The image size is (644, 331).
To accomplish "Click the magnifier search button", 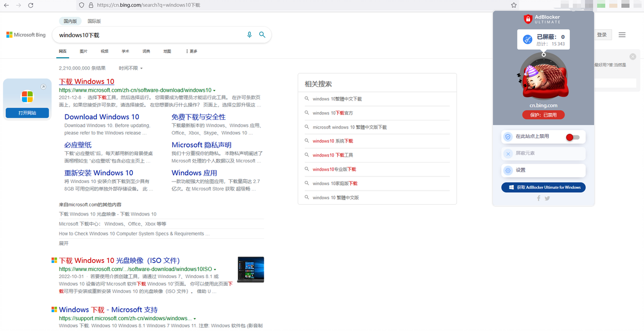I will coord(262,35).
